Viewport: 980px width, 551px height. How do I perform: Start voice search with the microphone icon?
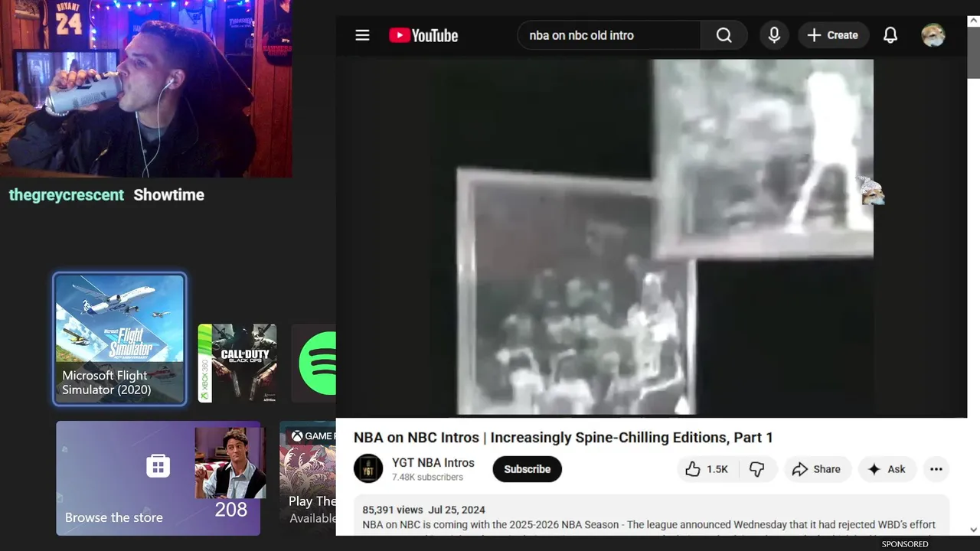(x=774, y=35)
